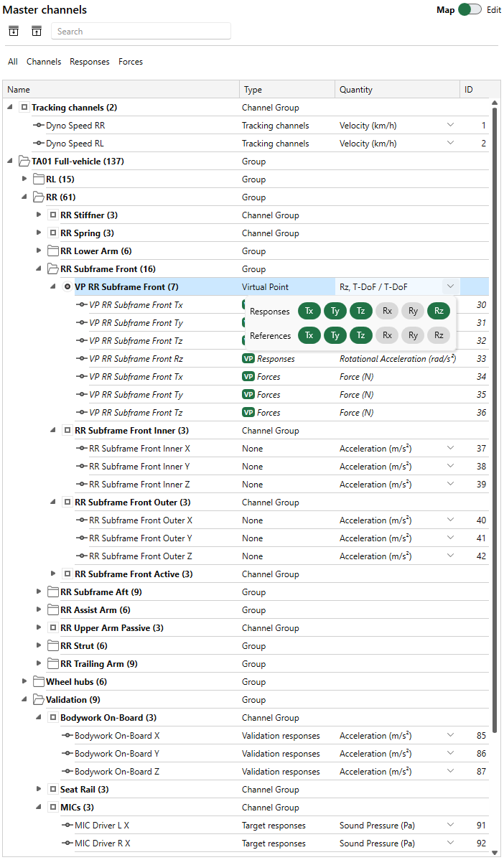Expand the RL (15) group
The image size is (504, 860).
pos(24,179)
